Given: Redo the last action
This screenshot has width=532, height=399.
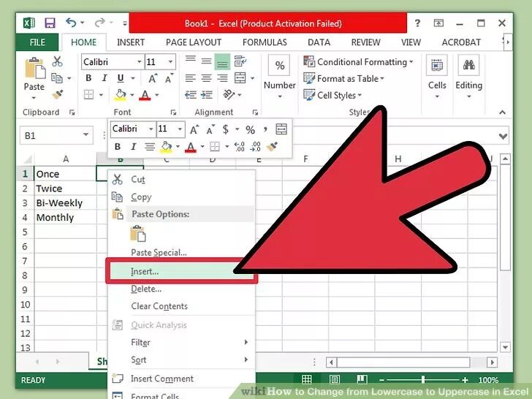Looking at the screenshot, I should (99, 23).
